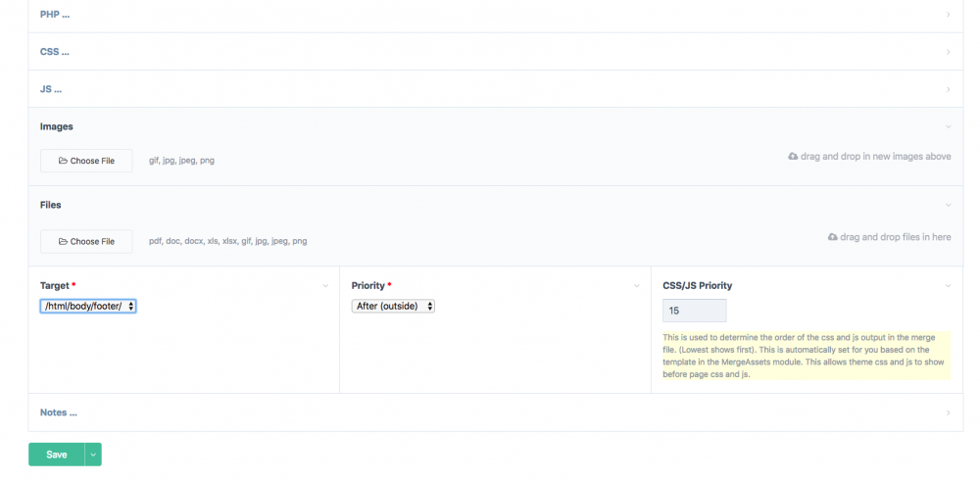This screenshot has height=483, width=980.
Task: Choose a file in the Files section
Action: (x=86, y=241)
